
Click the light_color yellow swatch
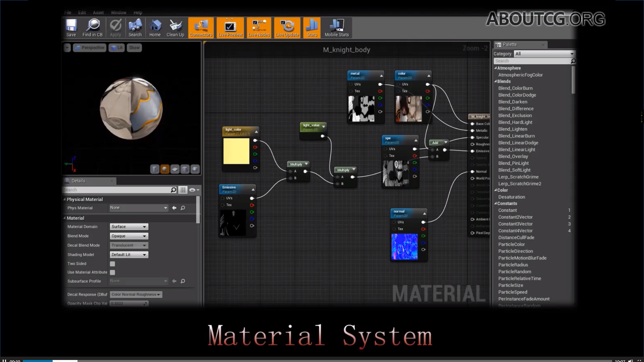[236, 151]
